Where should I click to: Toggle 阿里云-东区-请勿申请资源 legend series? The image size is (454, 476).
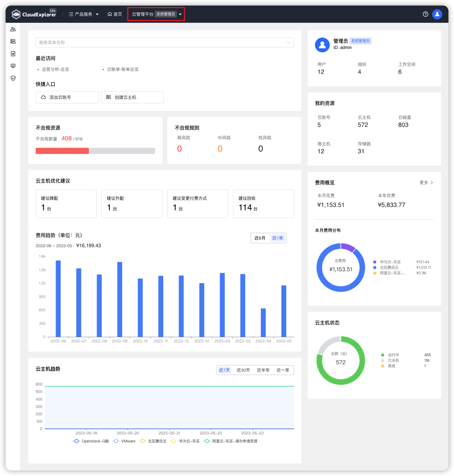pos(230,441)
